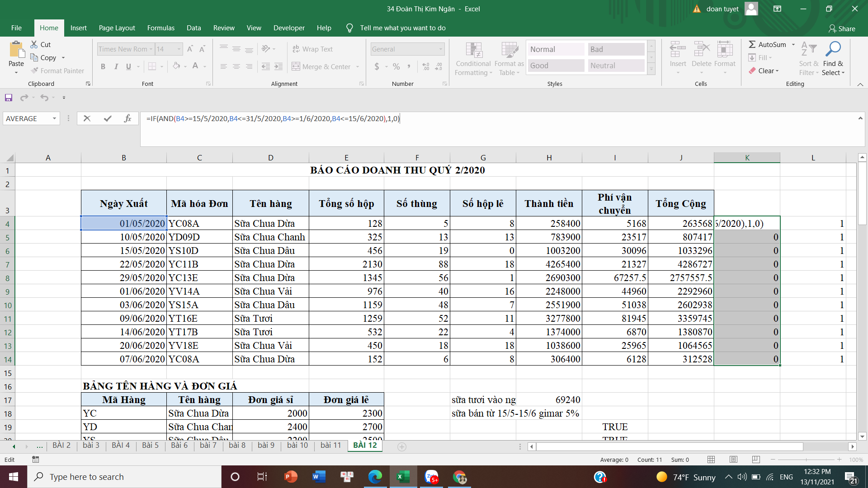The width and height of the screenshot is (868, 488).
Task: Click the Fill Color bucket icon
Action: click(176, 66)
